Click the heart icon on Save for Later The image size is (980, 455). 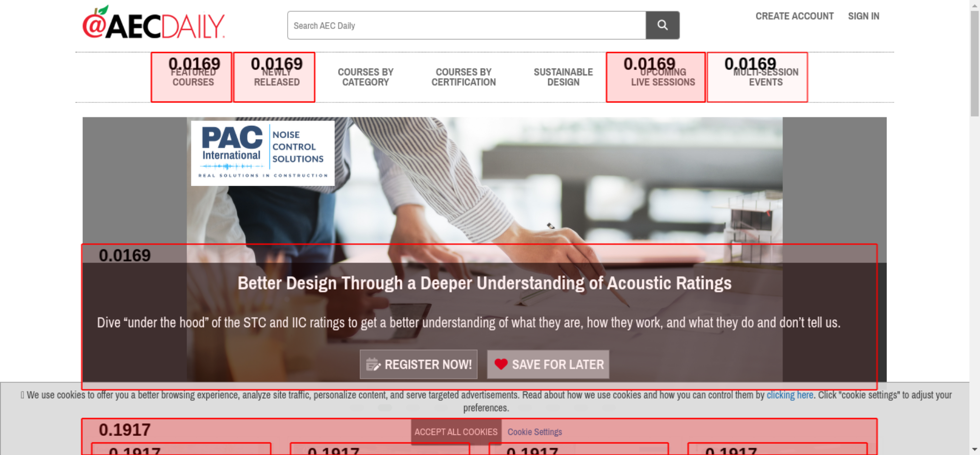tap(501, 364)
